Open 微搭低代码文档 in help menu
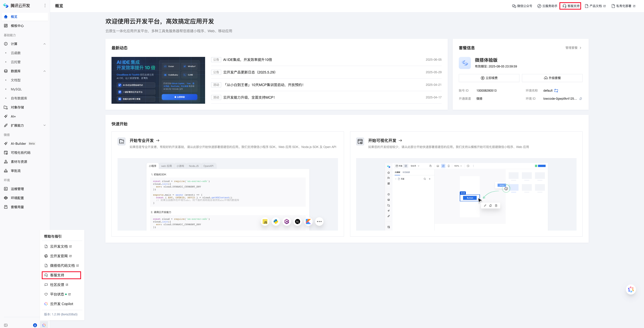This screenshot has width=644, height=328. [x=62, y=266]
